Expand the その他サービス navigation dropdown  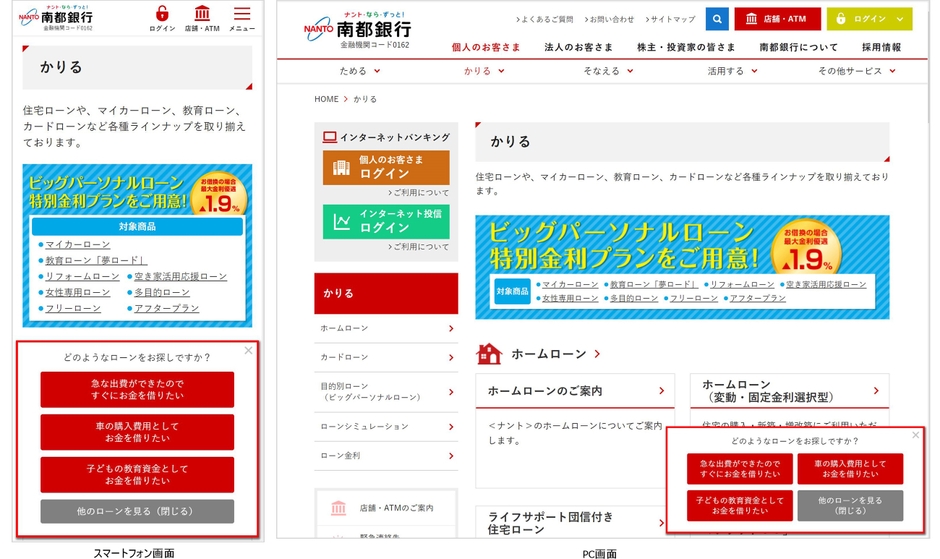[857, 71]
